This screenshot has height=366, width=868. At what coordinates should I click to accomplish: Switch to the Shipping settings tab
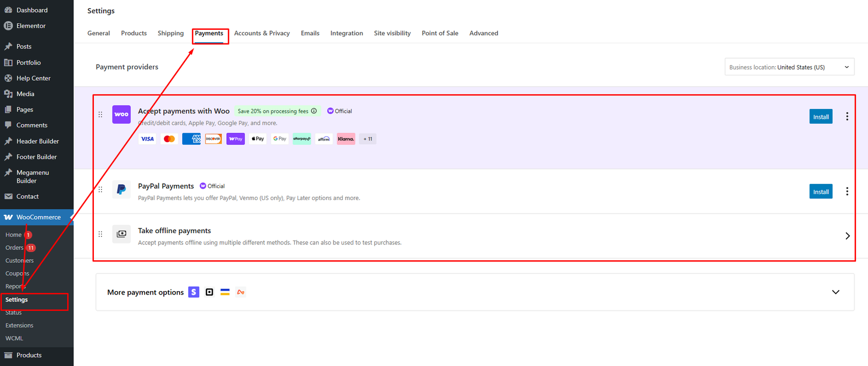pos(171,33)
